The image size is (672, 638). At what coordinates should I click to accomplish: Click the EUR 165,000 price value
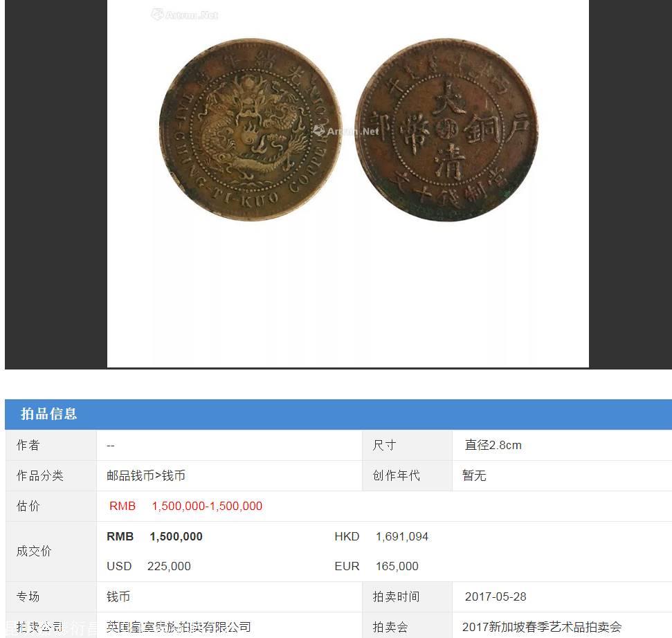[376, 566]
